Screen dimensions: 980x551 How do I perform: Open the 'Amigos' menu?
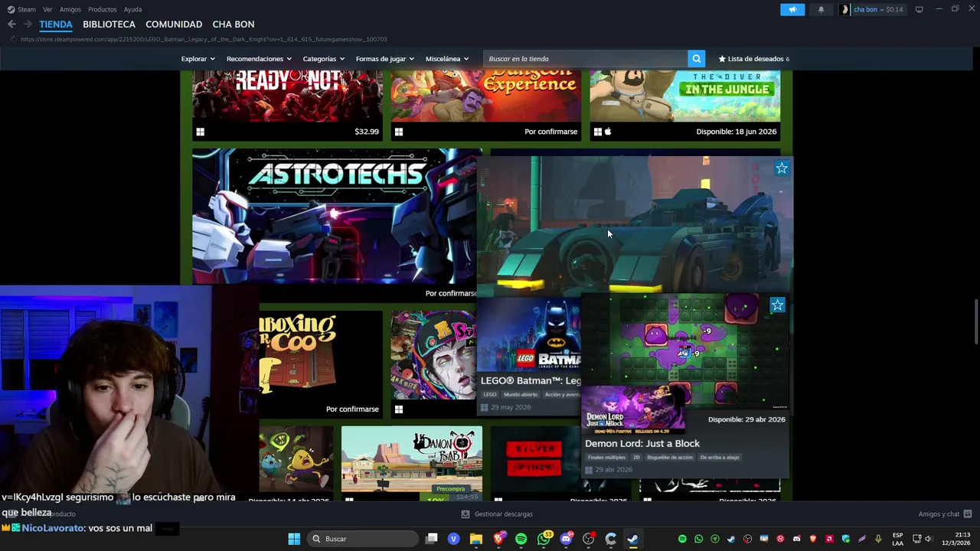pos(70,9)
